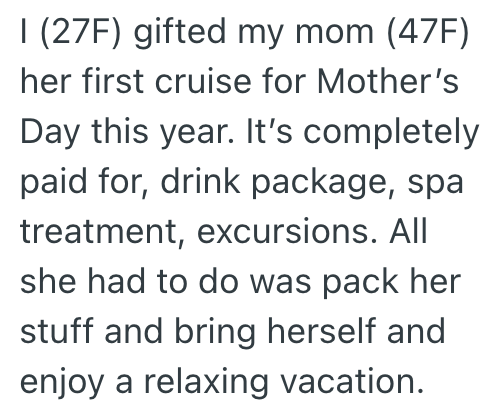Click the word 'relaxing'
Viewport: 487px width, 411px height.
click(206, 382)
